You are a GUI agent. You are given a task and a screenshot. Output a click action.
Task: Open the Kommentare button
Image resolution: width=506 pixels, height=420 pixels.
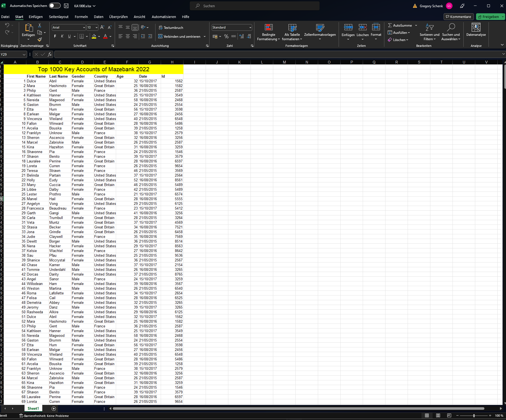[459, 17]
